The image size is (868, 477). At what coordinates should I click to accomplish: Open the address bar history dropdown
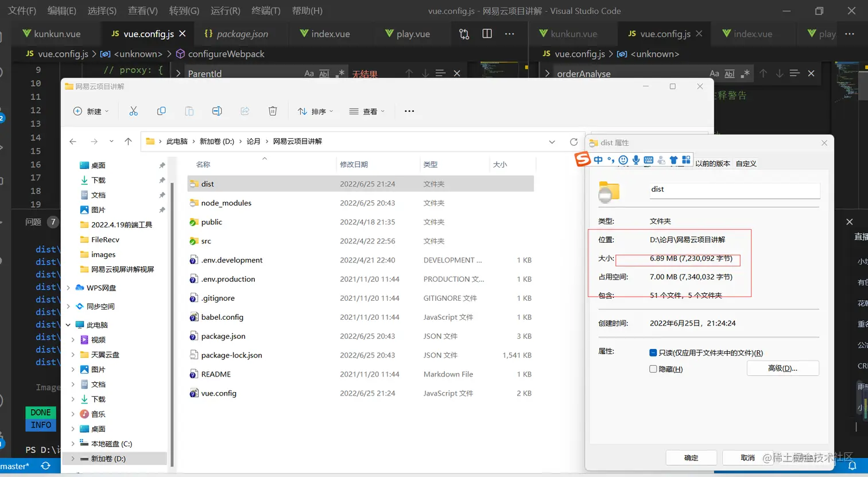(552, 142)
